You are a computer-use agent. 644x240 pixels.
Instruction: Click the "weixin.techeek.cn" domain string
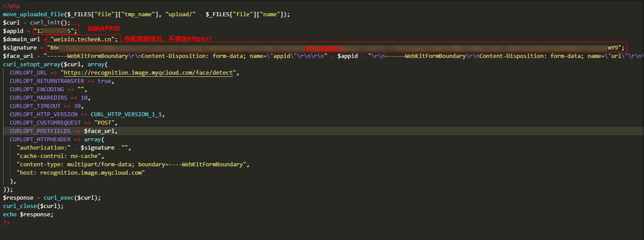click(84, 39)
